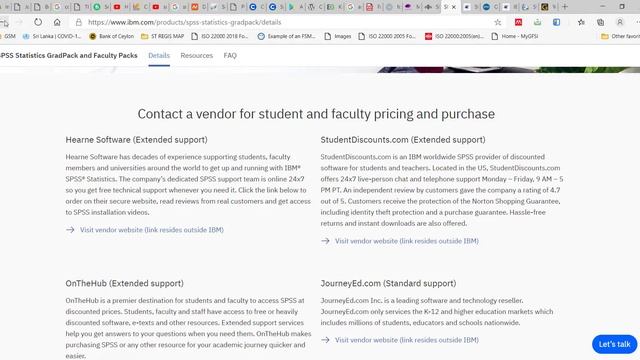
Task: Click arrow icon beside StudentDiscounts vendor link
Action: [x=325, y=241]
